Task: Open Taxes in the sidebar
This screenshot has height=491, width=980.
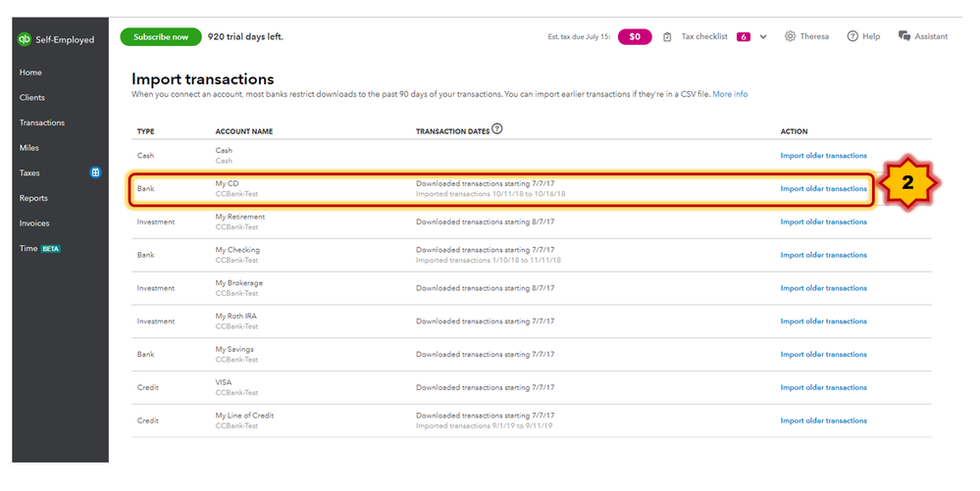Action: tap(29, 173)
